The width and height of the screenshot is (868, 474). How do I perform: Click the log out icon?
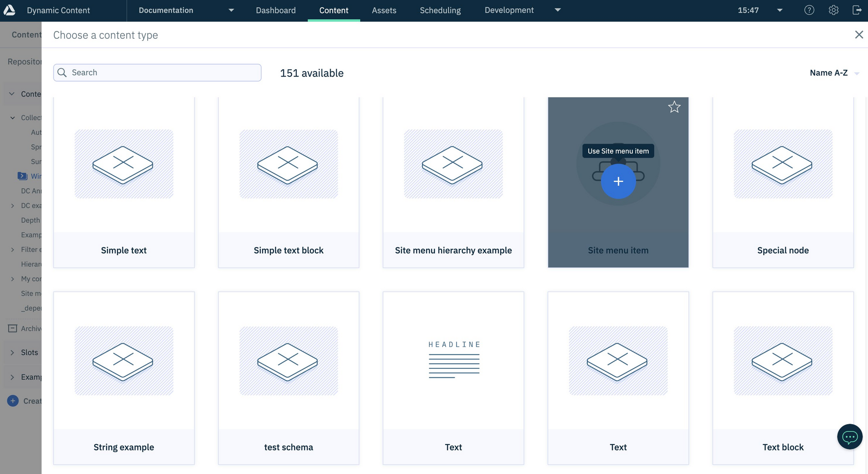click(x=857, y=10)
